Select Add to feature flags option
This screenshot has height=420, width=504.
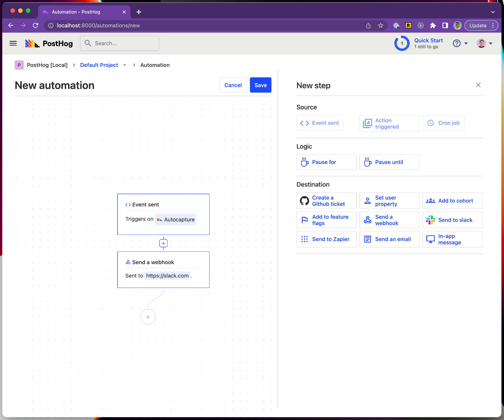point(326,220)
